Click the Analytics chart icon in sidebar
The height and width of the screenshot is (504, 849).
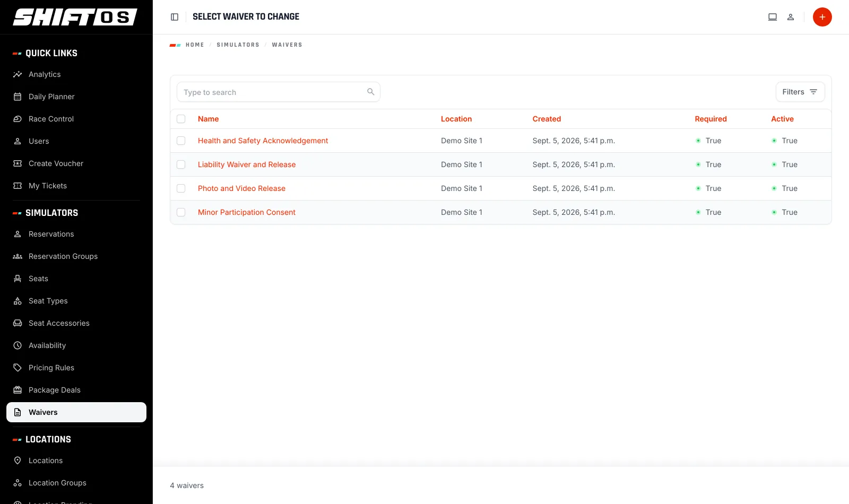tap(18, 74)
